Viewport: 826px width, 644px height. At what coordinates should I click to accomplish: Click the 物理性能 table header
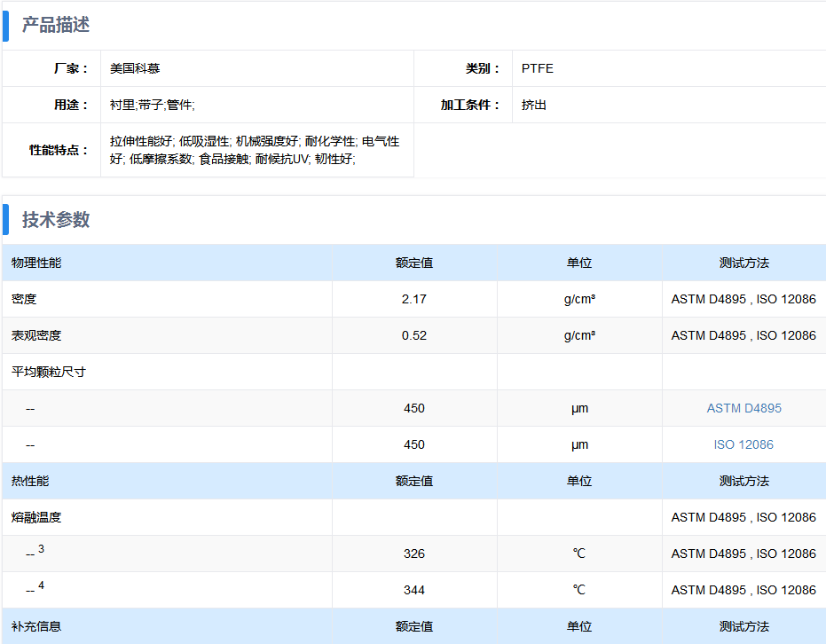point(36,263)
